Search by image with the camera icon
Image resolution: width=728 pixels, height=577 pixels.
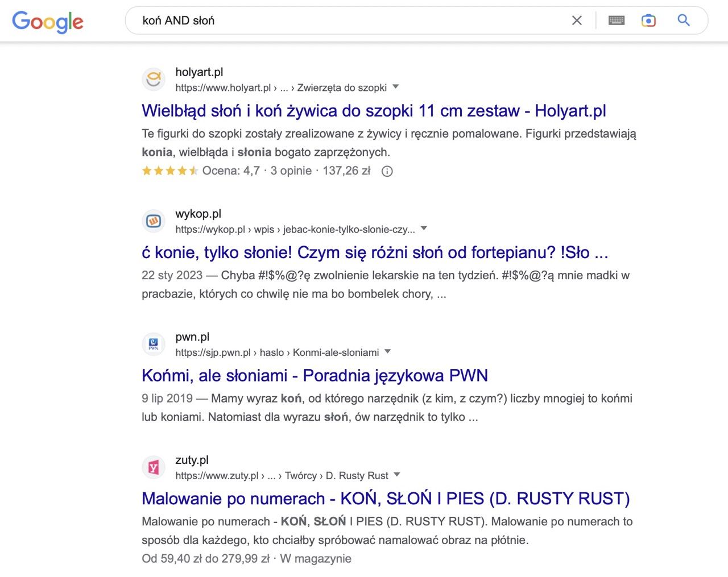point(648,20)
